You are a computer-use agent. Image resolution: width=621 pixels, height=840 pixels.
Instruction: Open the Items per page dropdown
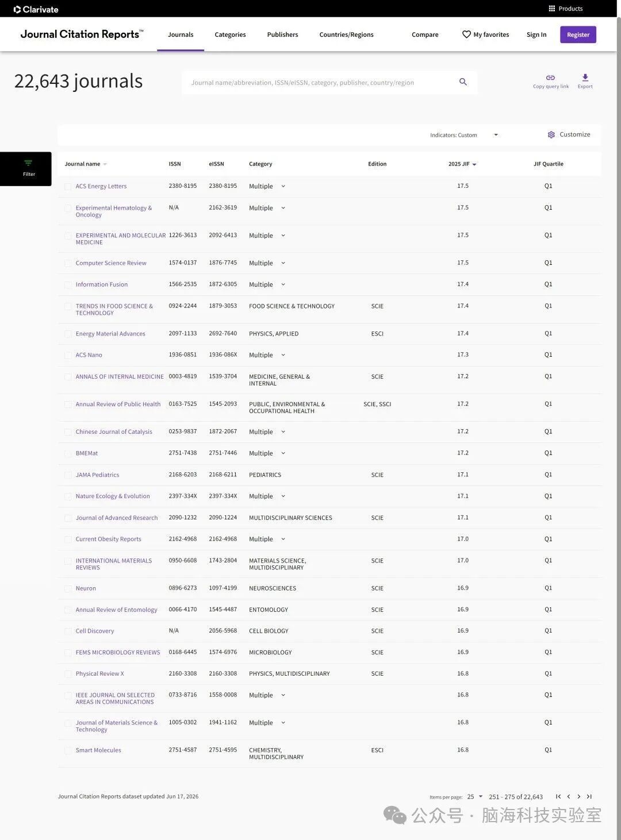(x=475, y=797)
